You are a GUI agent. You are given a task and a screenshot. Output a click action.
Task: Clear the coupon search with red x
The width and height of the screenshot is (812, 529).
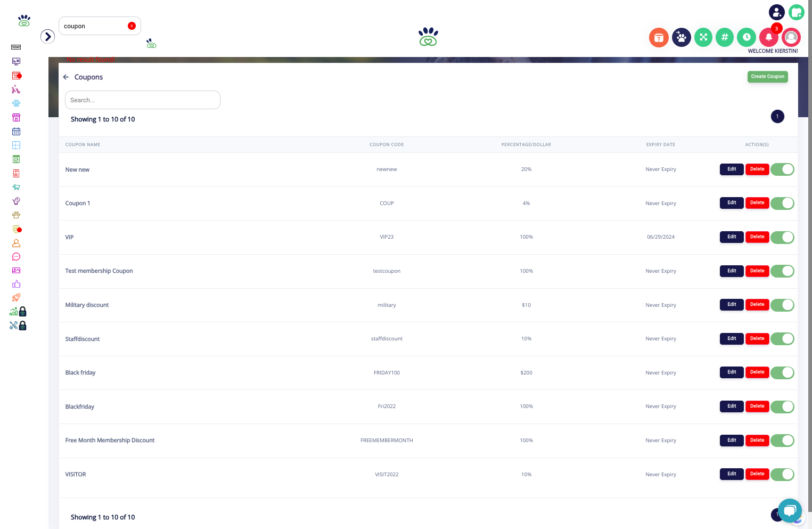click(132, 26)
